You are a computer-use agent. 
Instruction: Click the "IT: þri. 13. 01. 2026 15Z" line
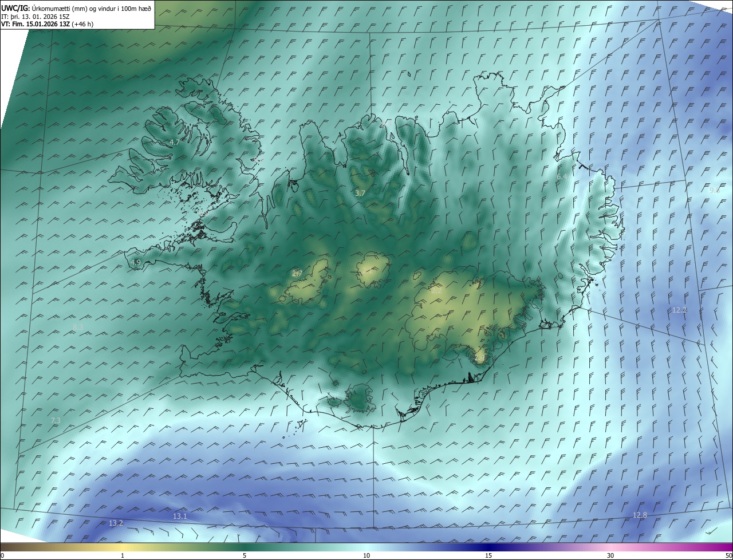[36, 17]
